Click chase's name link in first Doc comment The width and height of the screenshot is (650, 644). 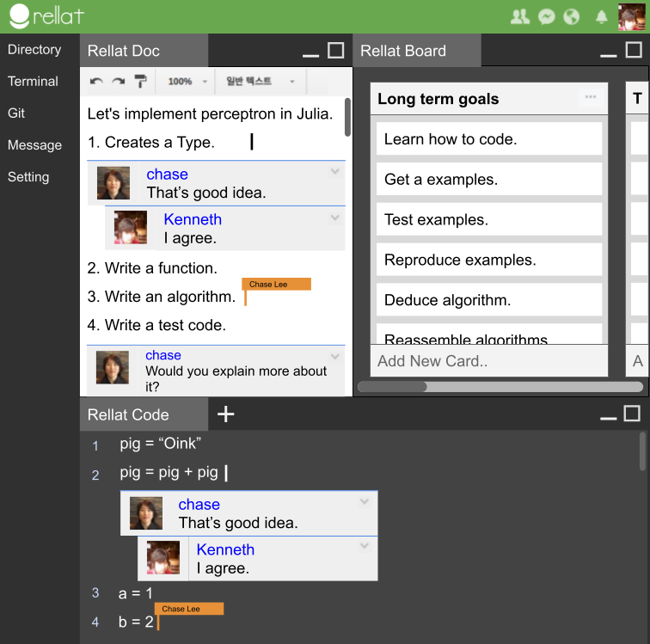click(167, 175)
